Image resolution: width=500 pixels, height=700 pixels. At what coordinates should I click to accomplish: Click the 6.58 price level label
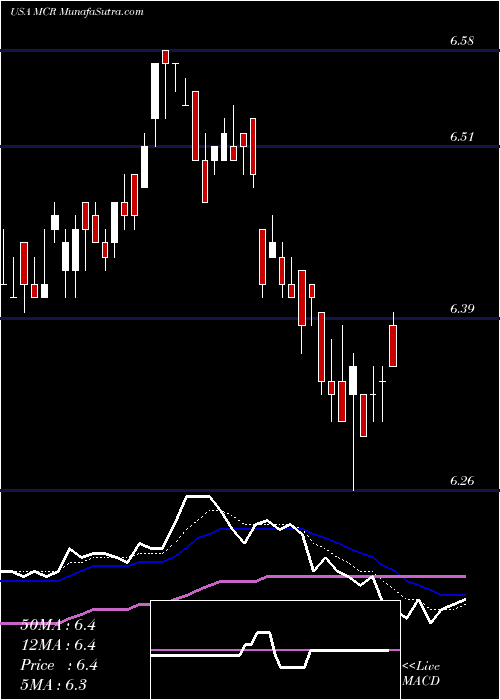tap(462, 41)
